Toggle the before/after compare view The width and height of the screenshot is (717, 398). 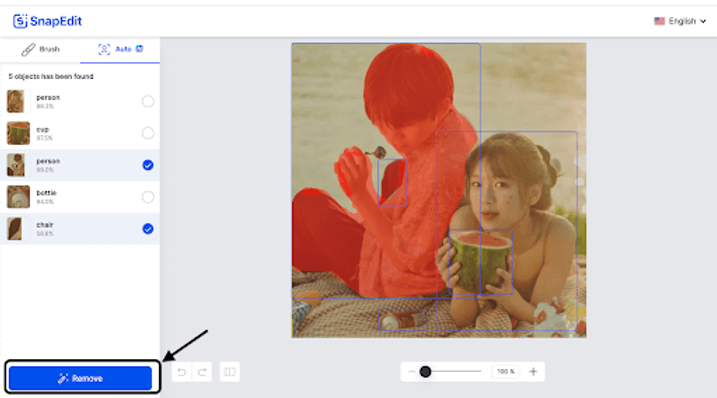tap(230, 372)
